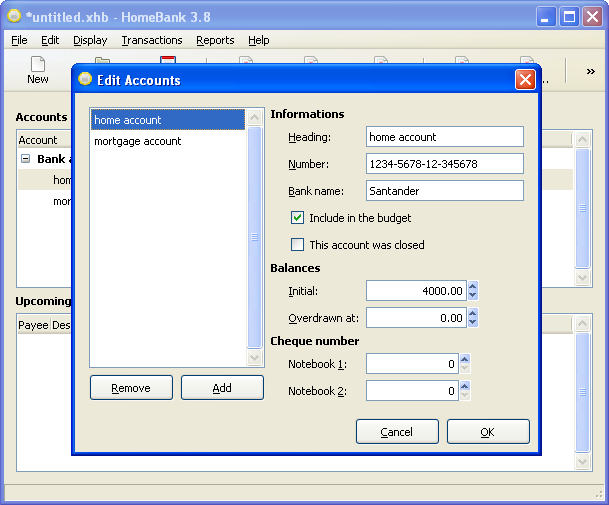Click the Notebook 1 field
This screenshot has width=609, height=505.
(x=412, y=364)
